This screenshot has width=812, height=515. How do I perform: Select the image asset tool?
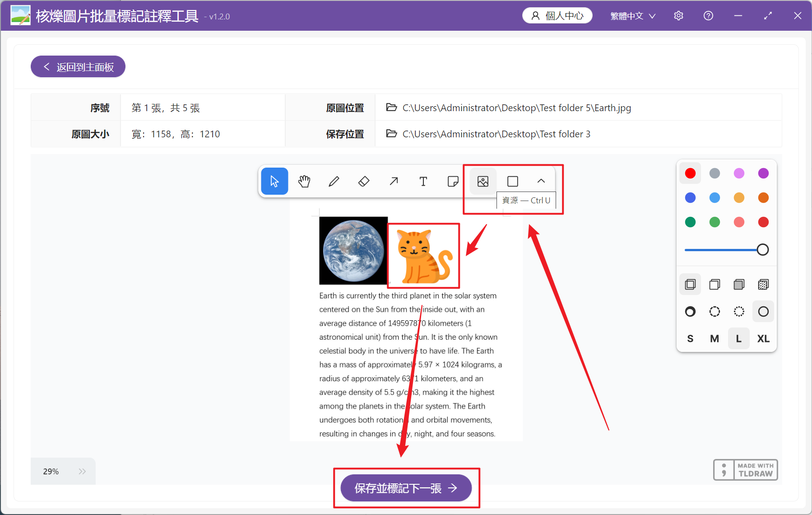[483, 181]
